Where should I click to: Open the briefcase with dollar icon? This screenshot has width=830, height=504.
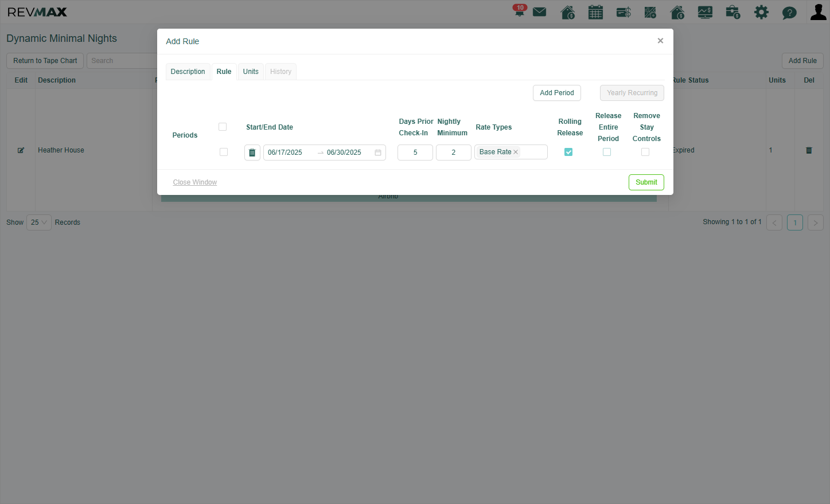[732, 12]
